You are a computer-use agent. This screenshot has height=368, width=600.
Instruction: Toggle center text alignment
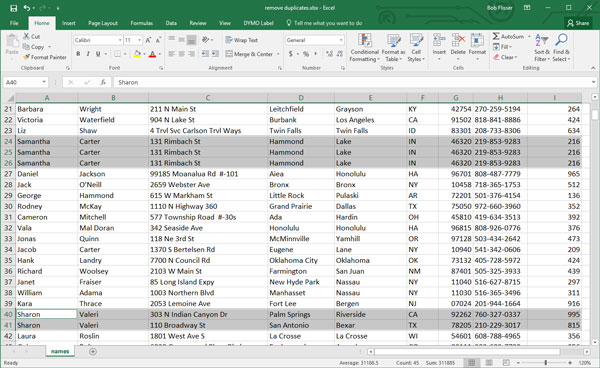pos(182,54)
